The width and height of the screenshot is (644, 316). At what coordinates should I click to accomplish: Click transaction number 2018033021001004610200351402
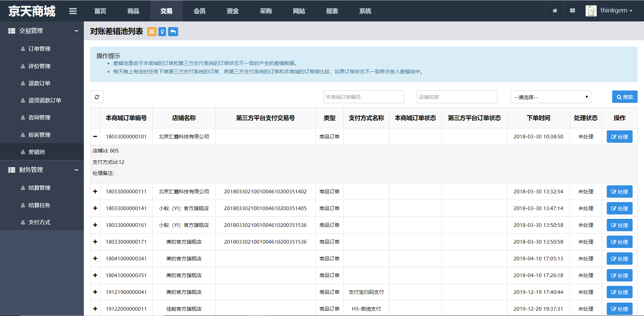click(265, 192)
